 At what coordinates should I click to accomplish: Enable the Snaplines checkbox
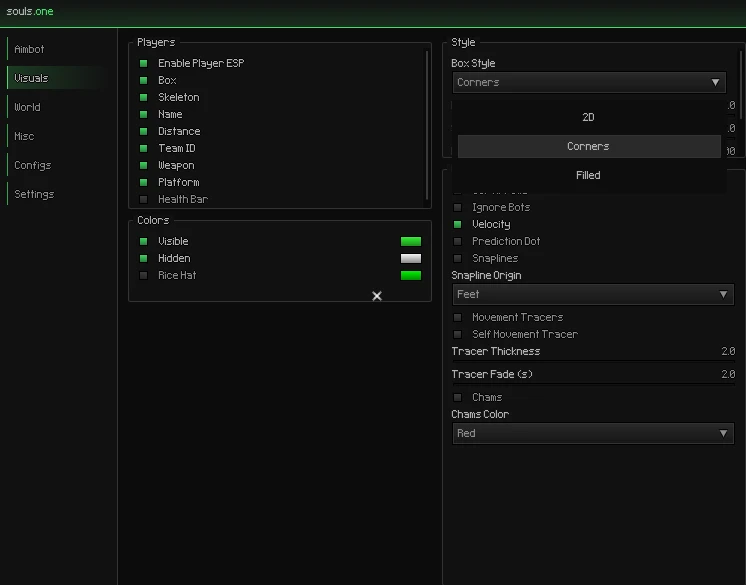coord(458,259)
